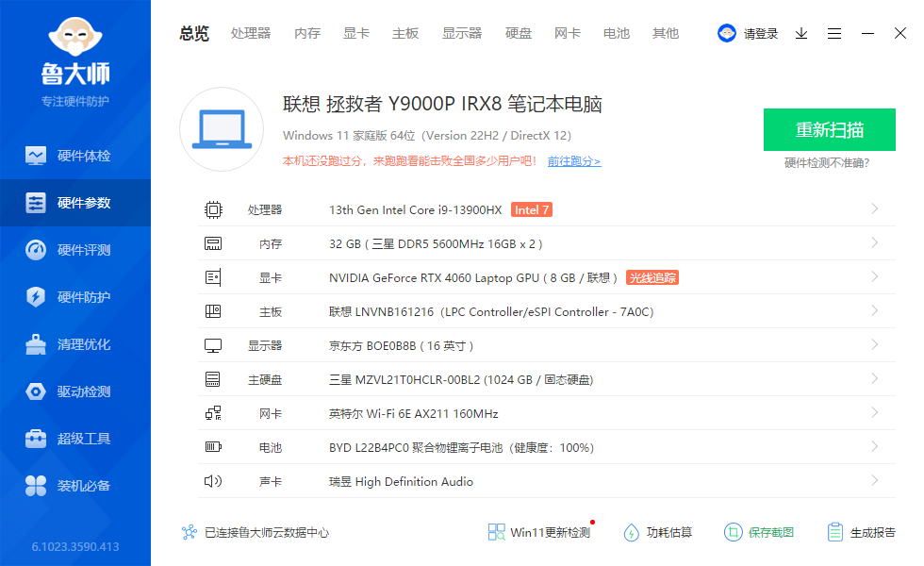The width and height of the screenshot is (924, 566).
Task: Open 硬件体检 from the sidebar
Action: [x=74, y=156]
